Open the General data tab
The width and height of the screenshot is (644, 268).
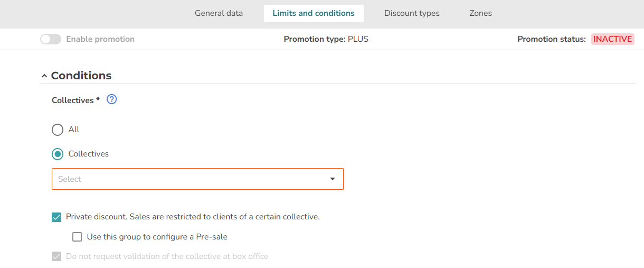pos(219,13)
